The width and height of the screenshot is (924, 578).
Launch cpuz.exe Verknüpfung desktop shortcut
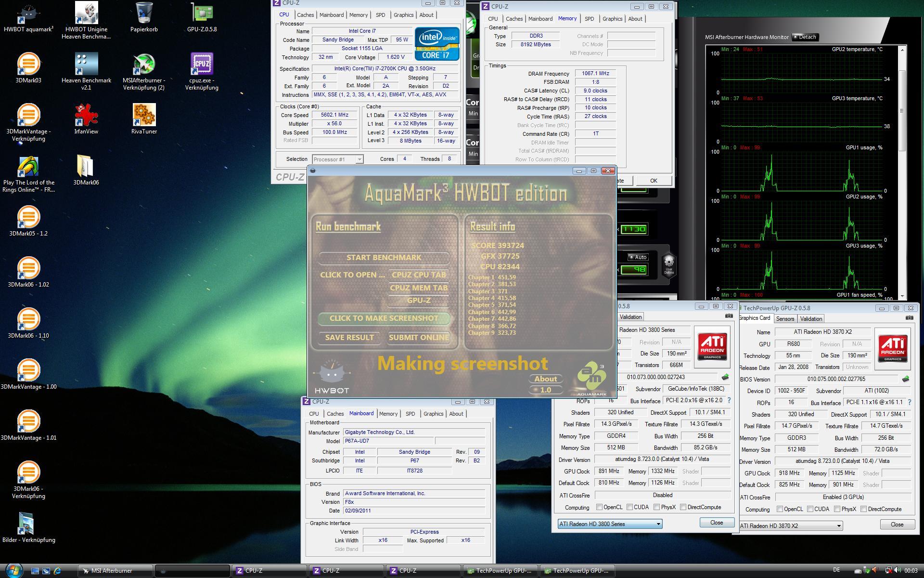(202, 71)
